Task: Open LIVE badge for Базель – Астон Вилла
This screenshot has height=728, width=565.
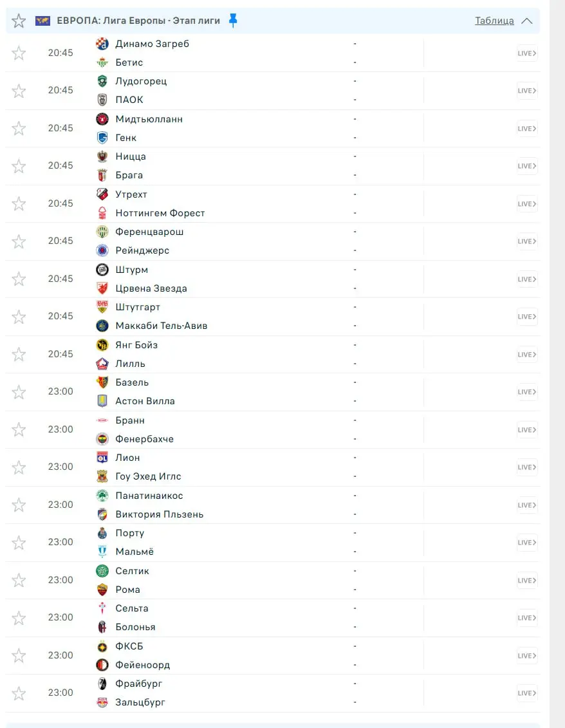Action: point(527,392)
